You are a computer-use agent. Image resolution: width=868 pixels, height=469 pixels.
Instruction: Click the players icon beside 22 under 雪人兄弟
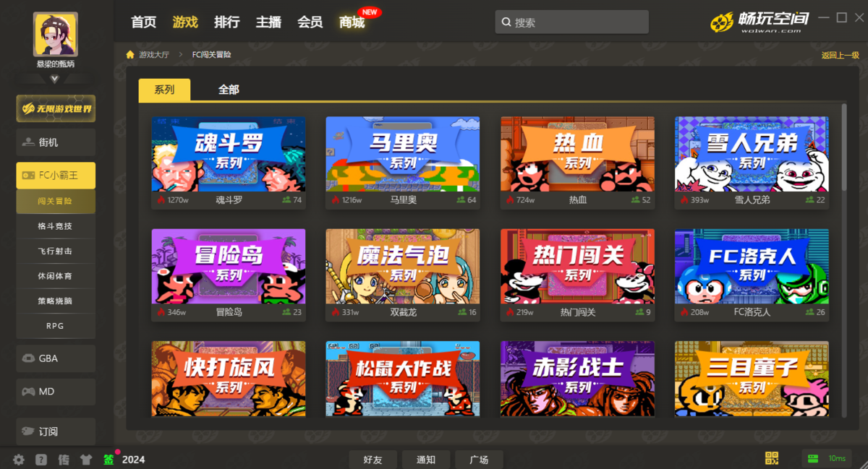[x=809, y=200]
